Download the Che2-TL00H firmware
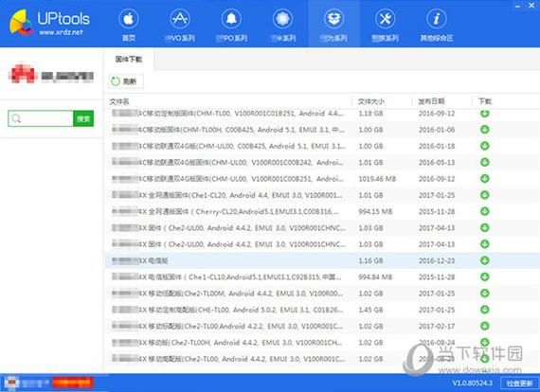 pos(484,342)
